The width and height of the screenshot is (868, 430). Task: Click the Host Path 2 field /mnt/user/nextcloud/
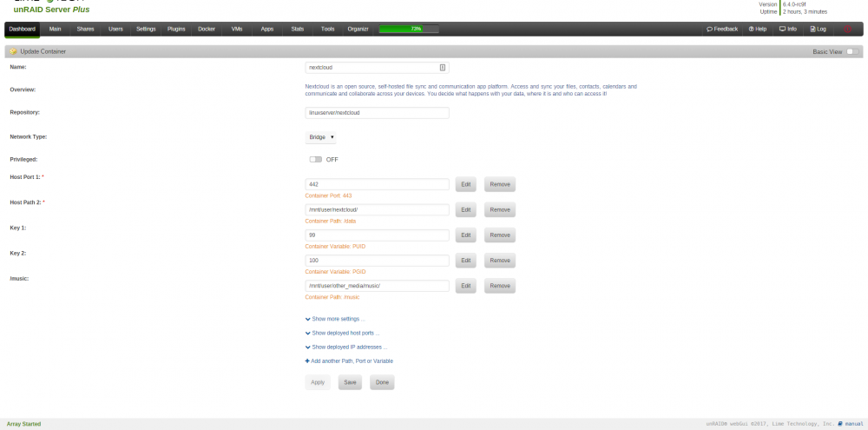377,210
